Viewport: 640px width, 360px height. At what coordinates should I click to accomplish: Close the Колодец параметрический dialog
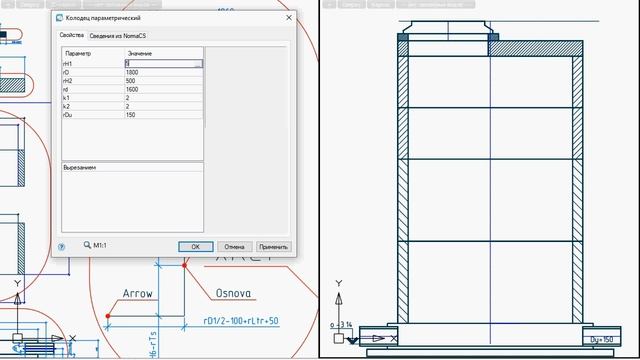(289, 18)
